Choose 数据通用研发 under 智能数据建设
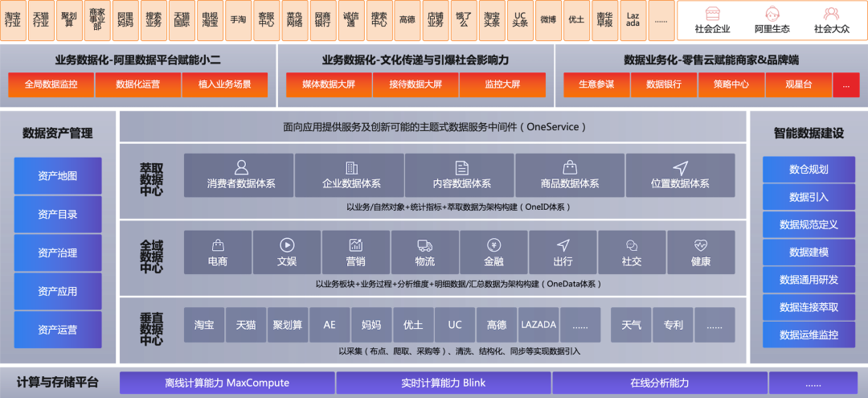 tap(809, 280)
